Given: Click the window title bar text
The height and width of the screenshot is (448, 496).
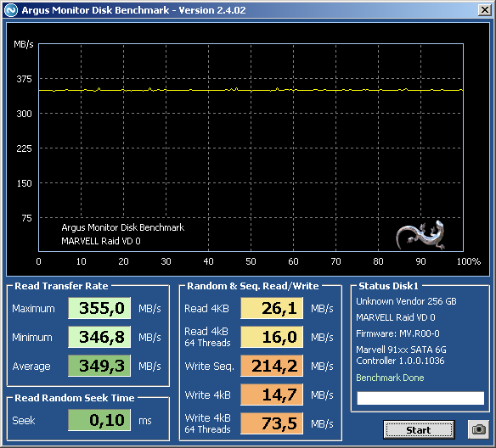Looking at the screenshot, I should click(x=133, y=10).
